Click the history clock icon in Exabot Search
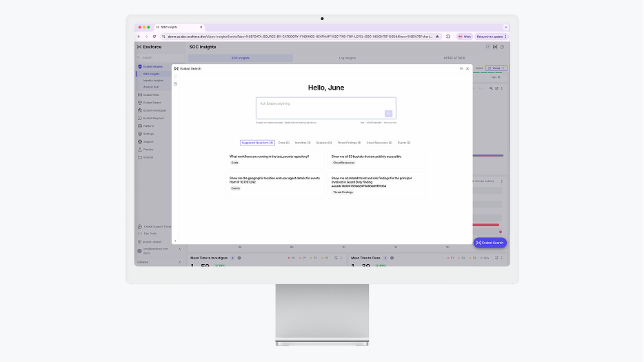Screen dimensions: 644x362 coord(175,84)
